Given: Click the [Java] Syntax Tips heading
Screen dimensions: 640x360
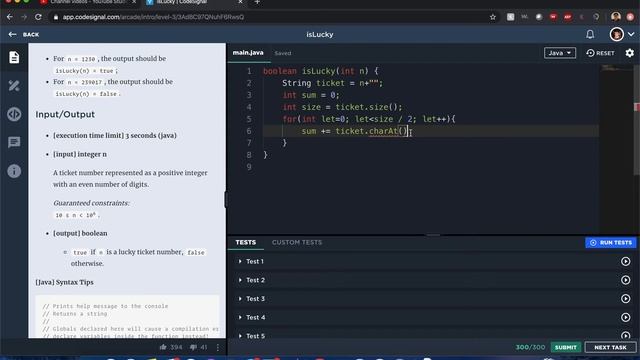Looking at the screenshot, I should (x=64, y=282).
